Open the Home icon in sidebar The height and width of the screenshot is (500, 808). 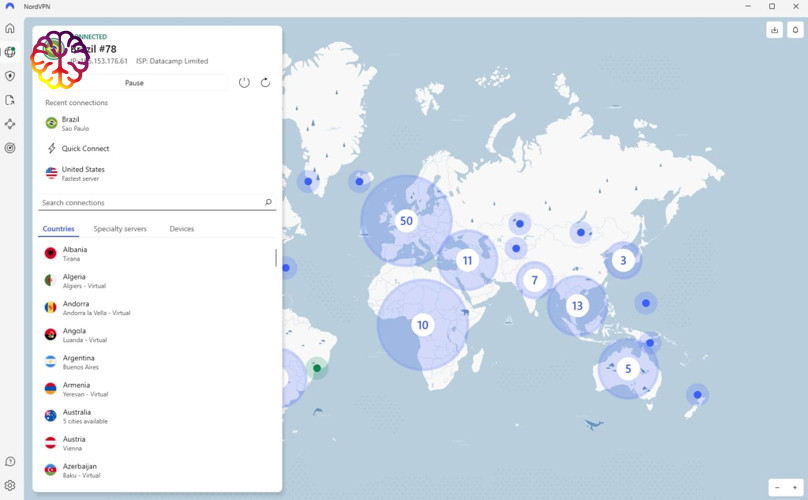[x=10, y=28]
